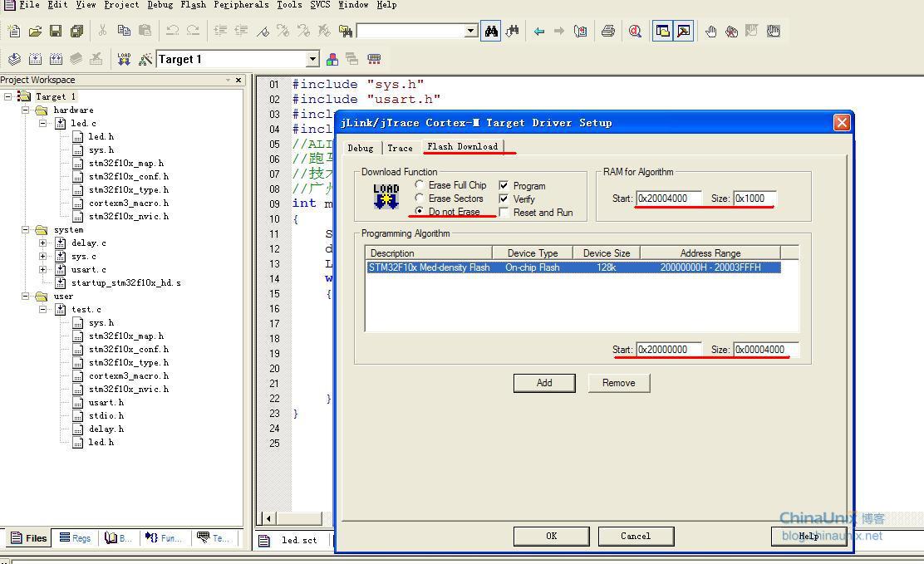Screen dimensions: 924x564
Task: Click the Cancel button
Action: coord(636,537)
